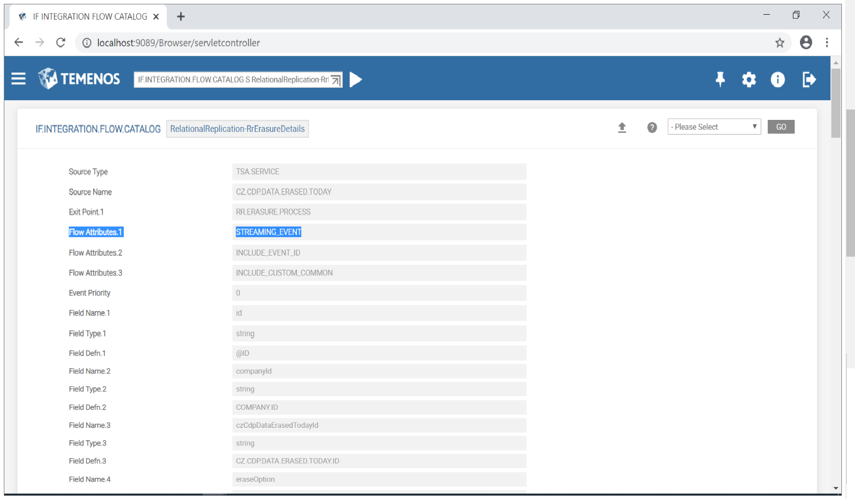The height and width of the screenshot is (504, 855).
Task: Show info via the header info icon
Action: (778, 80)
